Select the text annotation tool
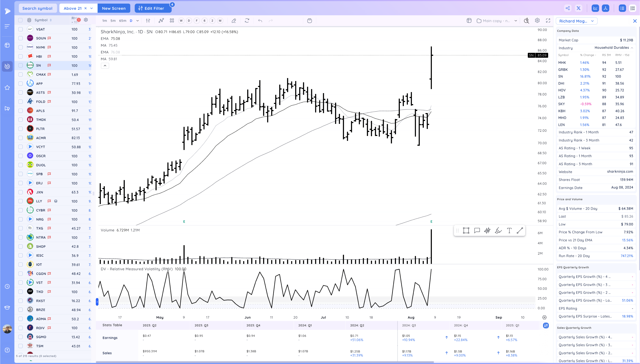This screenshot has width=640, height=364. [x=509, y=230]
